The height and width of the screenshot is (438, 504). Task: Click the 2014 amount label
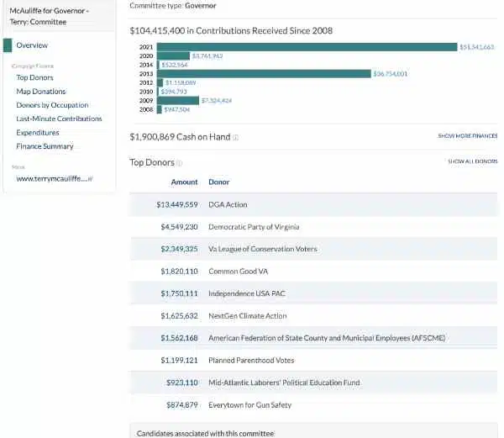(x=175, y=65)
